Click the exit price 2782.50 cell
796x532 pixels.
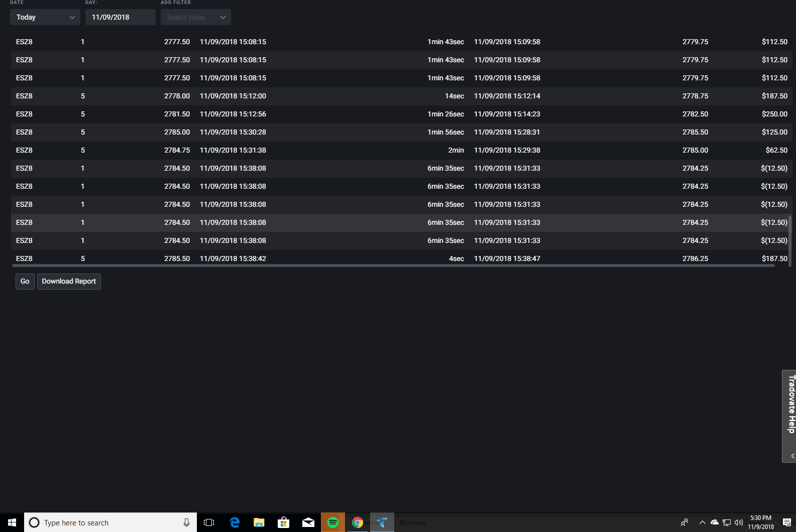(695, 114)
